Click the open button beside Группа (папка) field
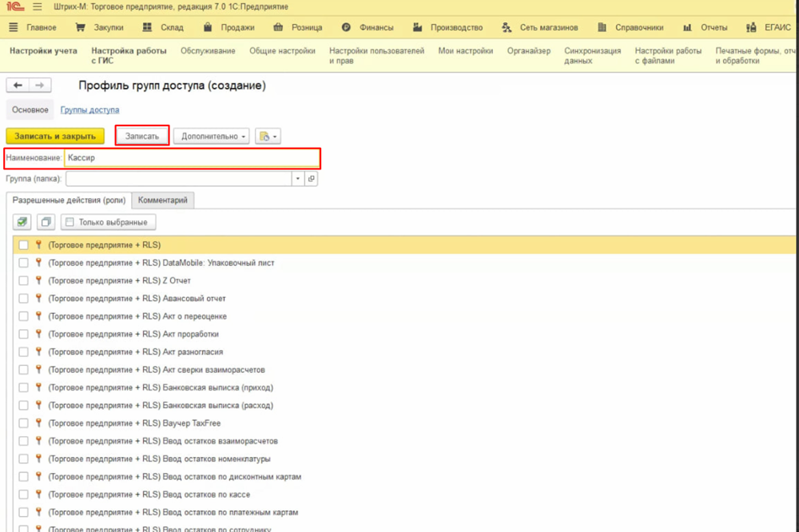The image size is (799, 532). [x=312, y=179]
